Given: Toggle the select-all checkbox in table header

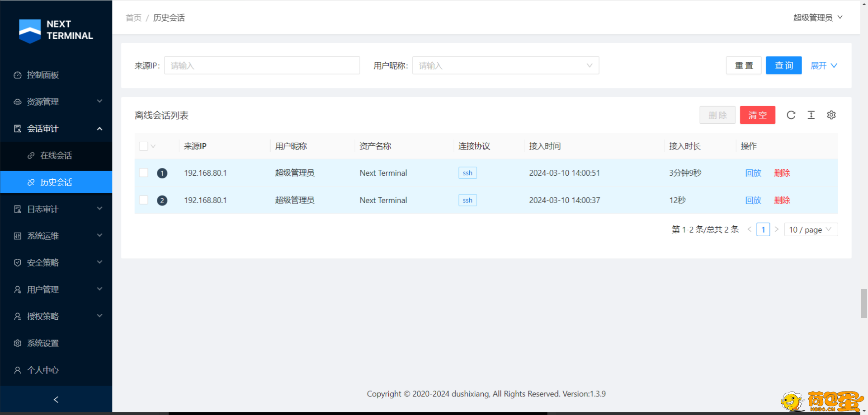Looking at the screenshot, I should 144,146.
